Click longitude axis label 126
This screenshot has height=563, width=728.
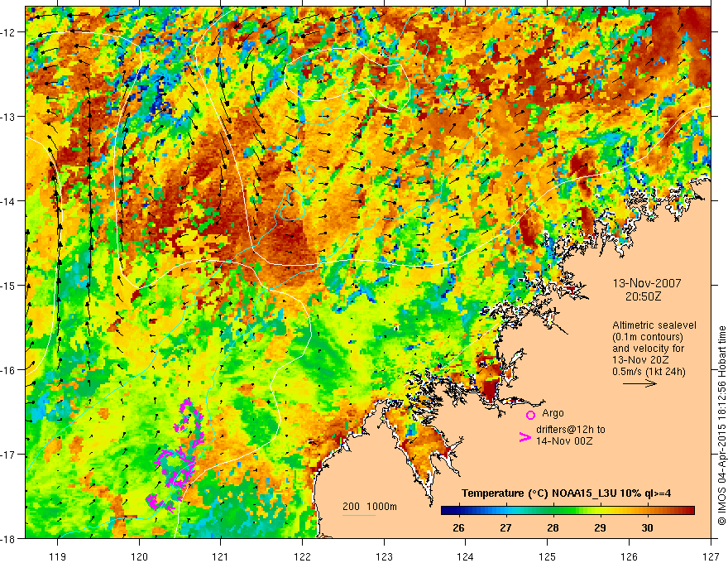click(629, 556)
